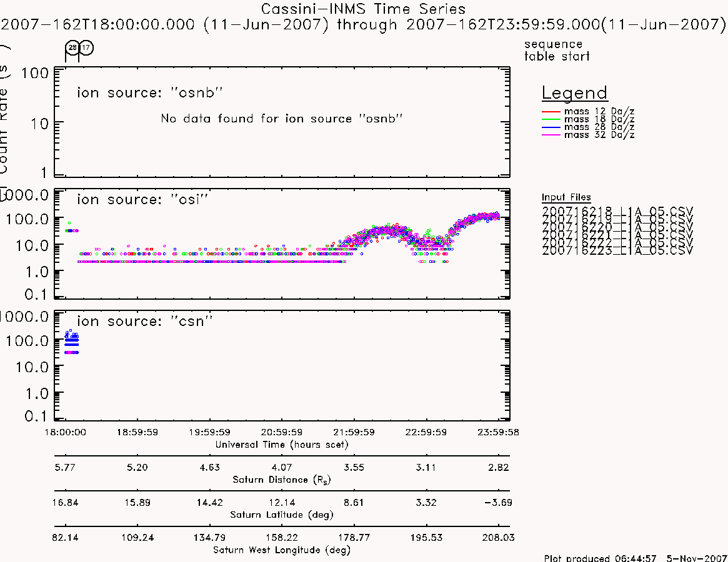
Task: Click the Legend heading
Action: (574, 93)
